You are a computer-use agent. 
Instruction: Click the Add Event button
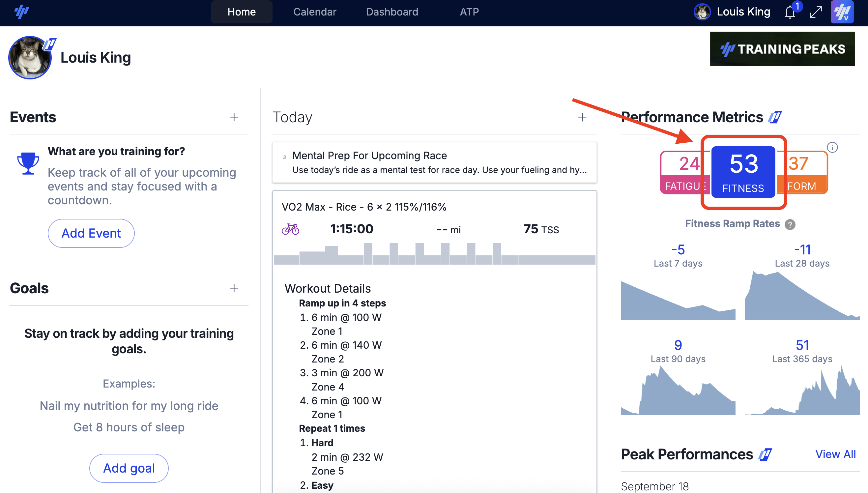[91, 233]
